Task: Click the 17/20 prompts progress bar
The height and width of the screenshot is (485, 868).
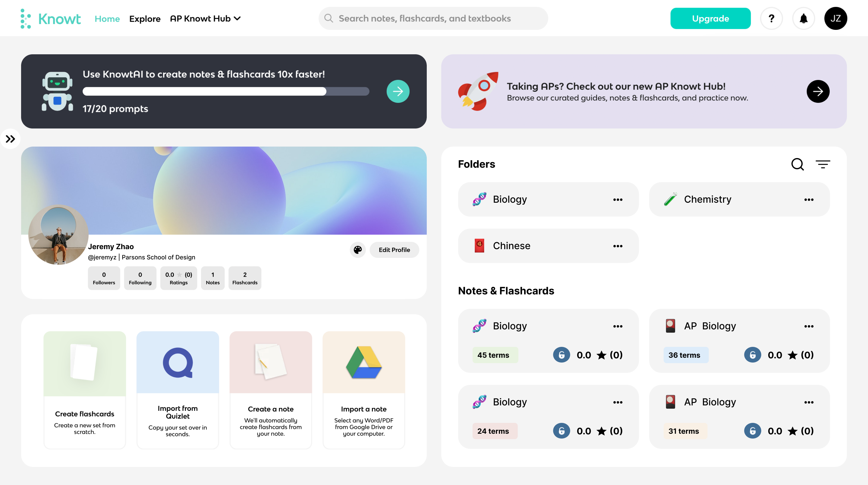Action: click(226, 91)
